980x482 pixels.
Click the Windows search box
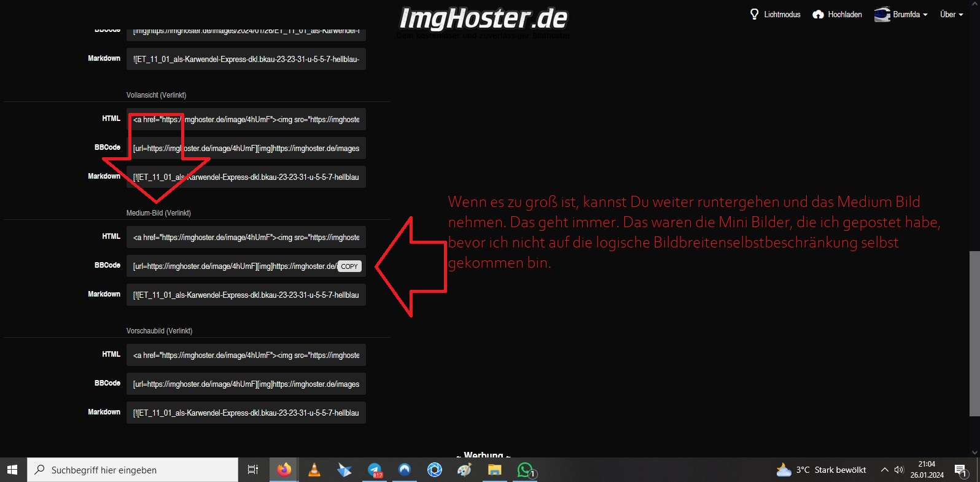pyautogui.click(x=133, y=470)
